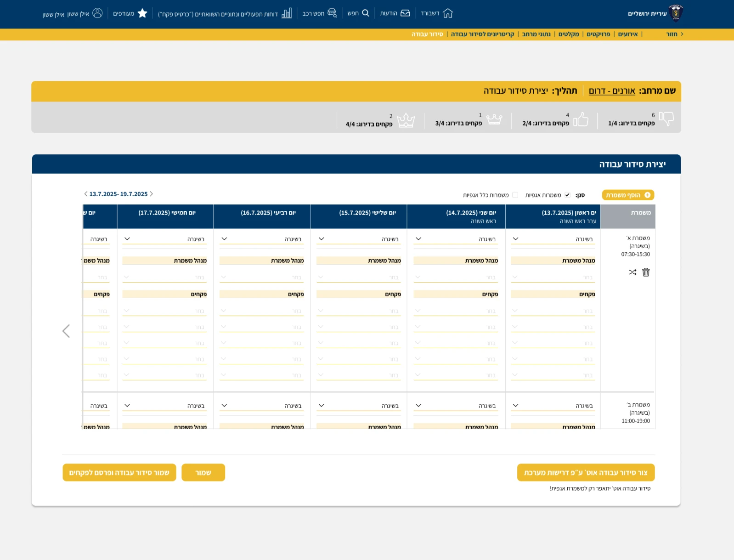
Task: Open the אורנים - דרום area link
Action: tap(612, 91)
